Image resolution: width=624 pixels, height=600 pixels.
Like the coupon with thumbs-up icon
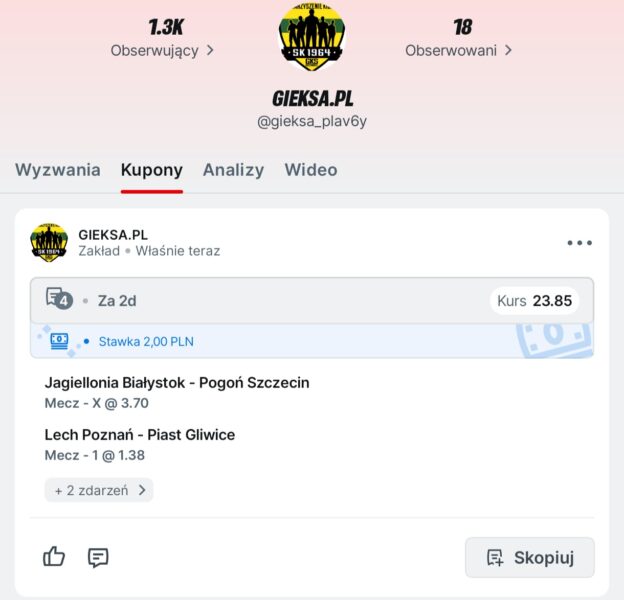54,557
